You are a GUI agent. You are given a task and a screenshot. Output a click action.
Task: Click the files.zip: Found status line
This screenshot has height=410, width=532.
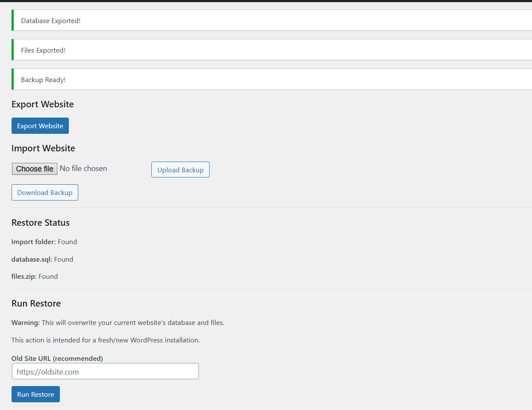(35, 276)
